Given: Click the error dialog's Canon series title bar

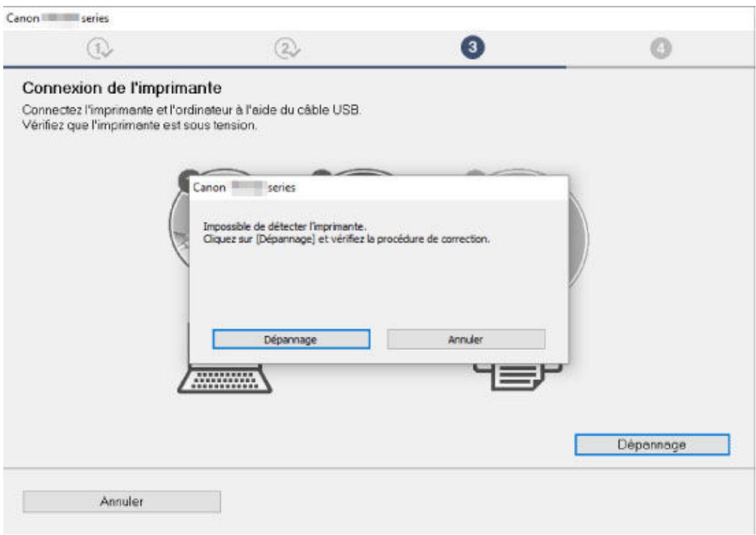Looking at the screenshot, I should click(378, 187).
